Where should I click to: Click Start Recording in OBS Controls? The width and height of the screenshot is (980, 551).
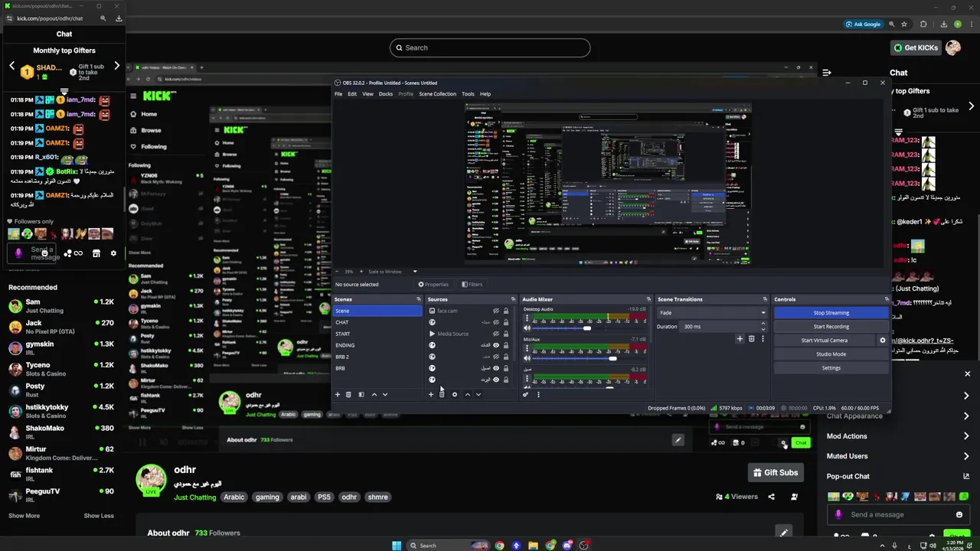pyautogui.click(x=831, y=327)
